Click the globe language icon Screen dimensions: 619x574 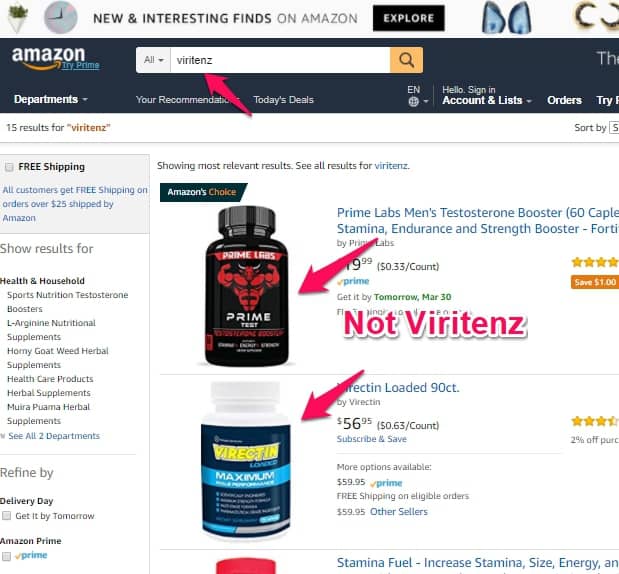click(413, 102)
